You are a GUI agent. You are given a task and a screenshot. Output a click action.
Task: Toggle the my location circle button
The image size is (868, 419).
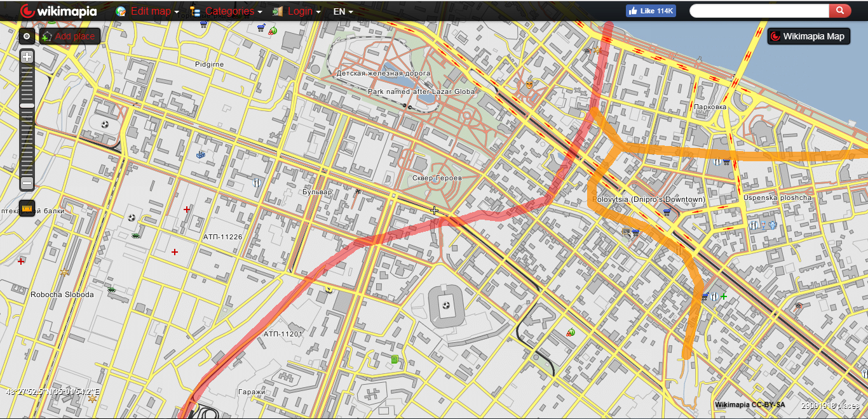point(27,36)
